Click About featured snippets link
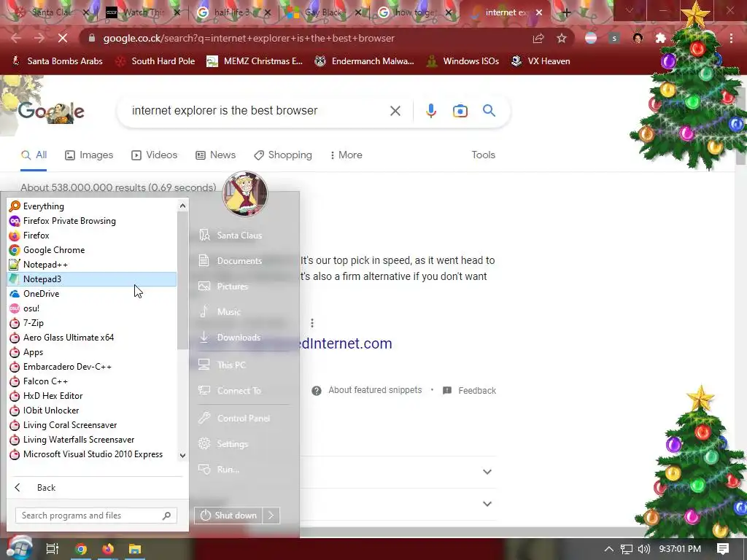Image resolution: width=747 pixels, height=560 pixels. click(375, 390)
